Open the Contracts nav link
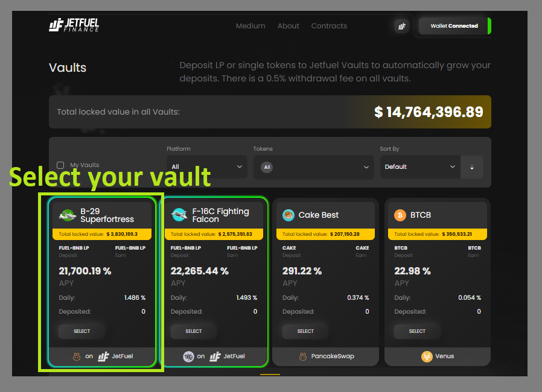The width and height of the screenshot is (542, 392). 329,26
